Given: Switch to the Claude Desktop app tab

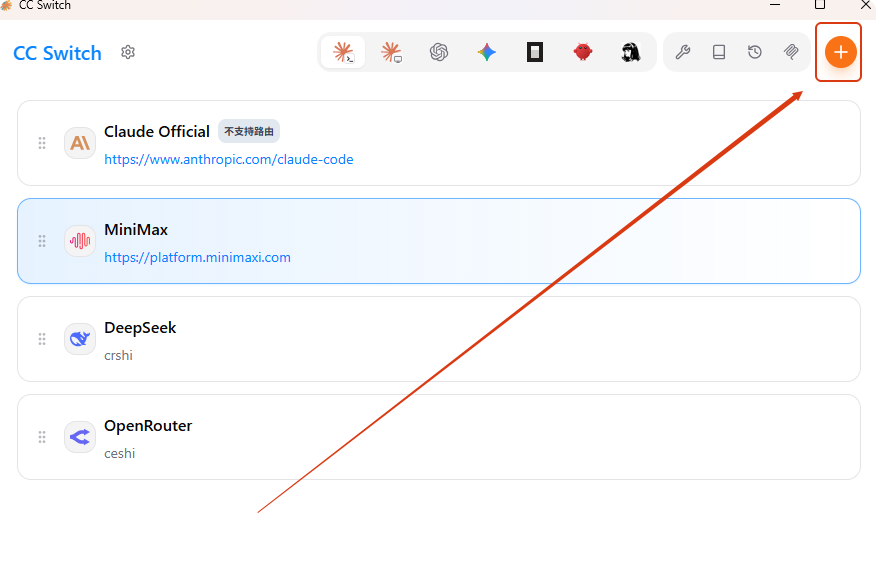Looking at the screenshot, I should (391, 53).
